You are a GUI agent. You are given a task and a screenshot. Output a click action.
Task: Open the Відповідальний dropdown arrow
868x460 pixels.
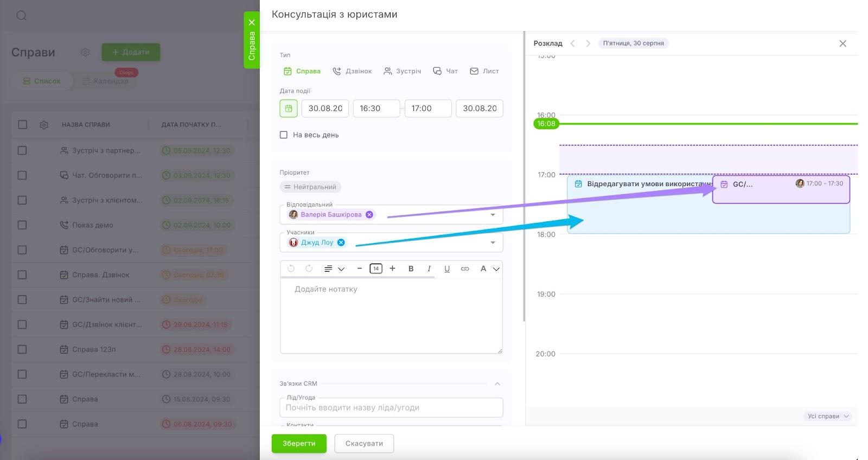(493, 215)
